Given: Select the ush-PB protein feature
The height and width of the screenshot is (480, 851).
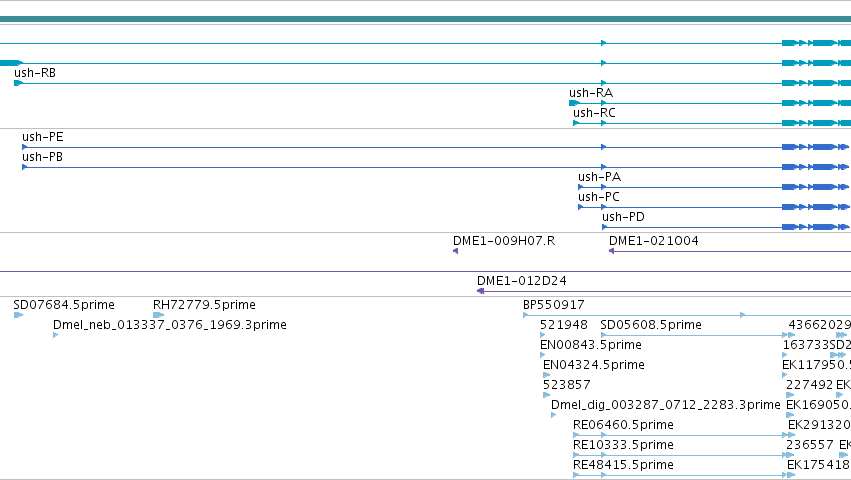Looking at the screenshot, I should (436, 167).
